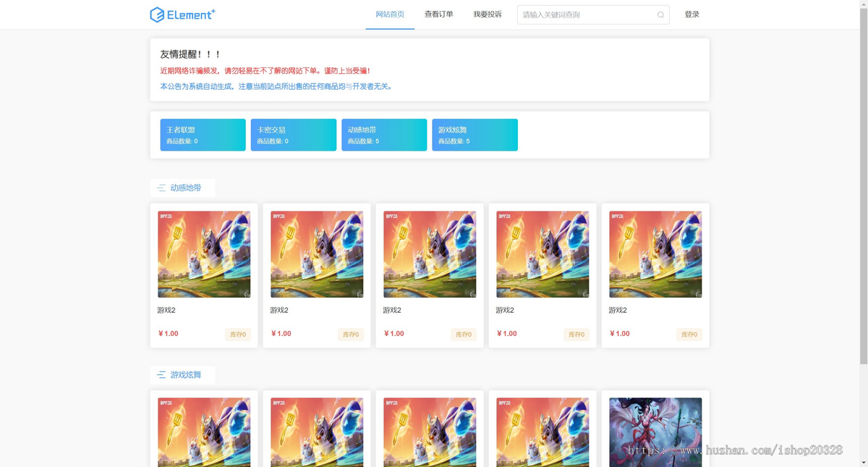Focus the 请输入关键词查询 search field
The image size is (868, 467).
point(593,14)
